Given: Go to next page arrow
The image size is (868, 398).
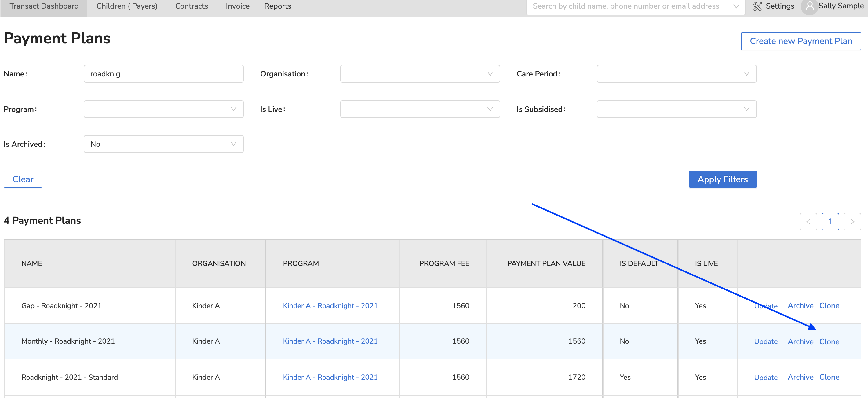Looking at the screenshot, I should (852, 222).
